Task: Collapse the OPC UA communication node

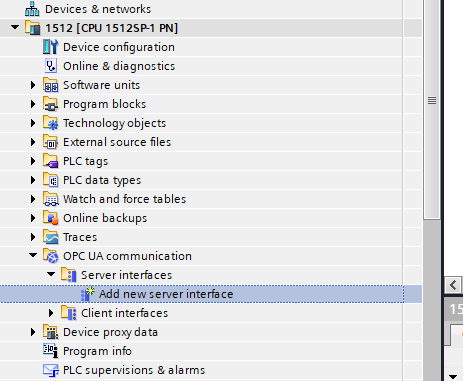Action: tap(33, 256)
